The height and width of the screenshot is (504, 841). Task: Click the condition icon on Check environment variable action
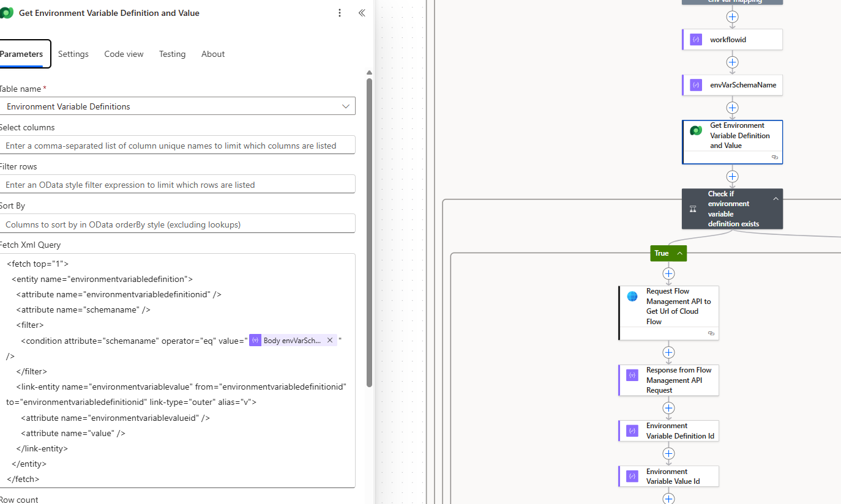click(x=692, y=209)
